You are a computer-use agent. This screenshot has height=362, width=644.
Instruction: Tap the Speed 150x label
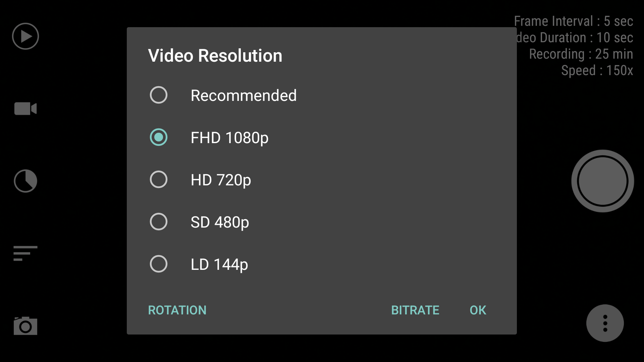[597, 70]
